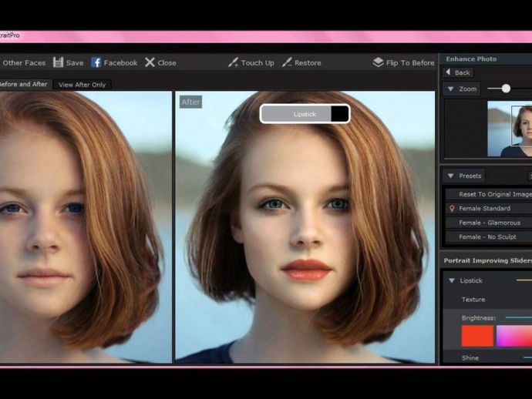Apply Reset To Original Image preset
The width and height of the screenshot is (532, 399).
tap(489, 194)
